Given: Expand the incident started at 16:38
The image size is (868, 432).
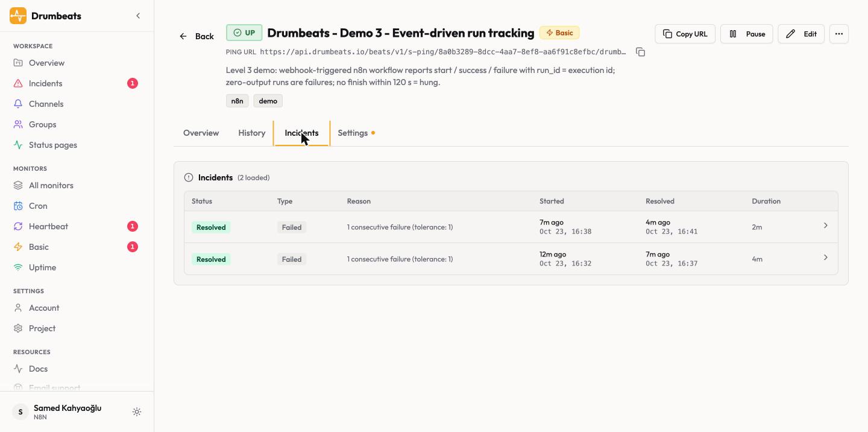Looking at the screenshot, I should click(826, 225).
